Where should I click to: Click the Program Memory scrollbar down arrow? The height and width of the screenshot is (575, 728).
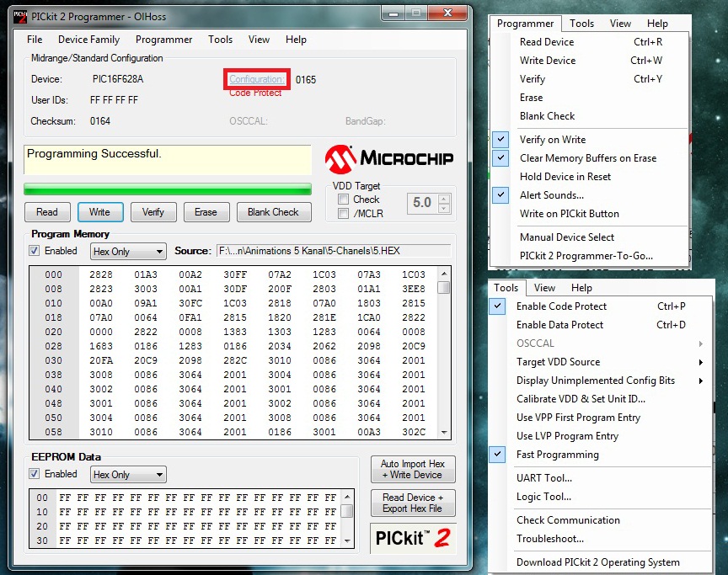click(x=444, y=432)
